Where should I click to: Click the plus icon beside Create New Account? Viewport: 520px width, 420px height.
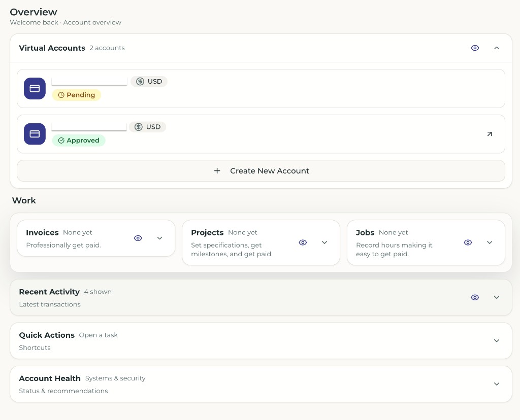pos(217,170)
